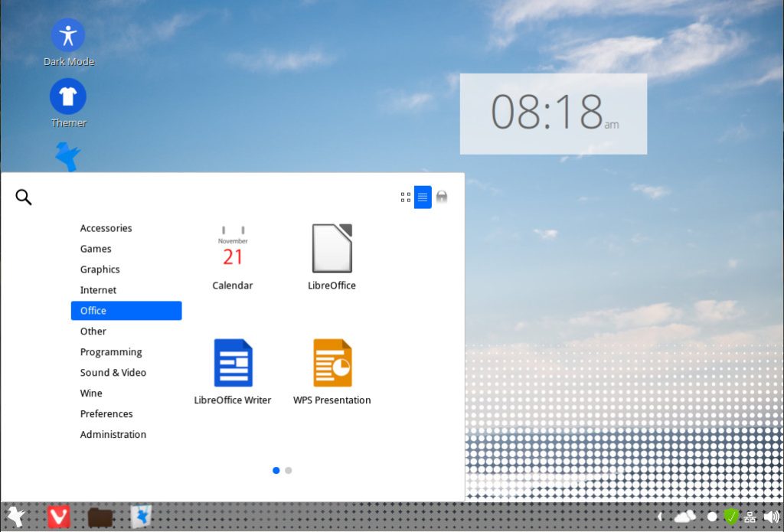Screen dimensions: 784x532
Task: Open the network connections tray icon
Action: [750, 517]
